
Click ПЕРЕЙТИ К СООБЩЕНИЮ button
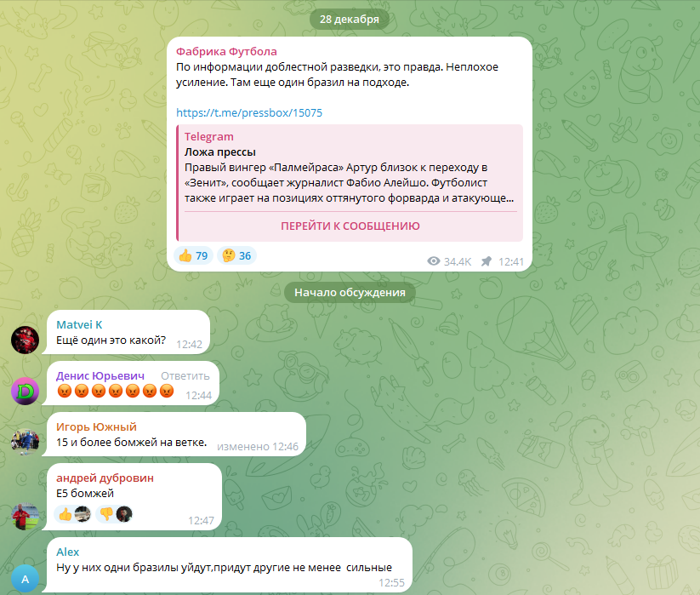tap(350, 226)
